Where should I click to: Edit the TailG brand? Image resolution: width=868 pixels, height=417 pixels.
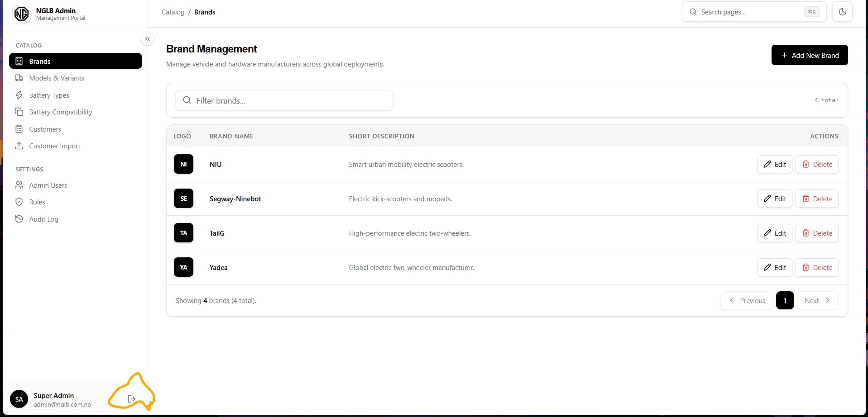pos(775,233)
